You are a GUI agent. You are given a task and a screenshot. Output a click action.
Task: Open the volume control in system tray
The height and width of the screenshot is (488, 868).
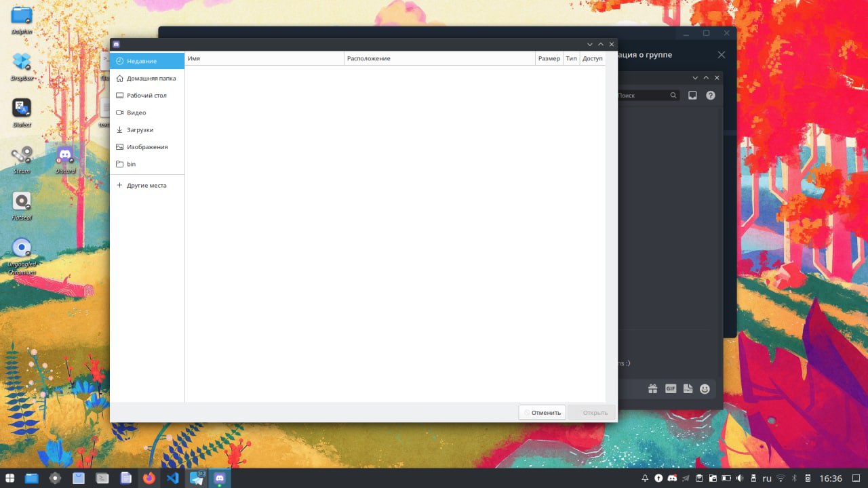coord(739,478)
